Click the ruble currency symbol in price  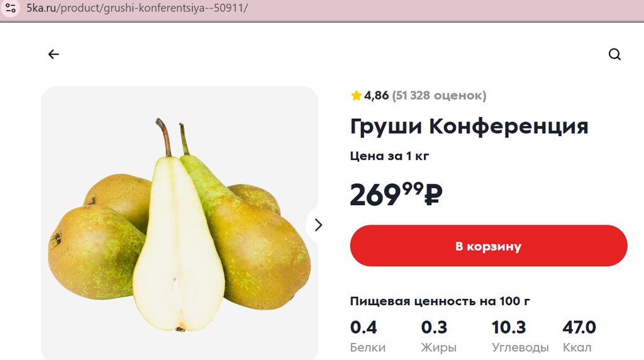pos(433,194)
